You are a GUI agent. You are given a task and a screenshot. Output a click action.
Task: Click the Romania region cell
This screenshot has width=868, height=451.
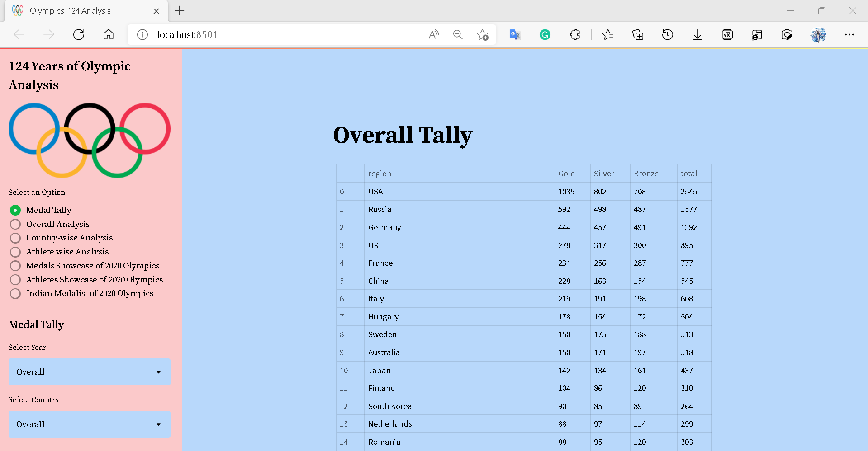(x=460, y=442)
